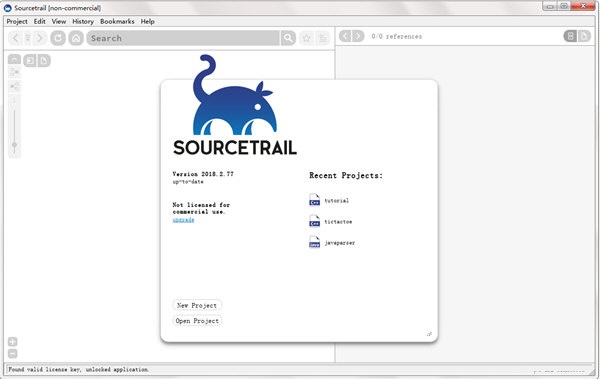This screenshot has height=379, width=600.
Task: Open the History menu
Action: coord(83,21)
